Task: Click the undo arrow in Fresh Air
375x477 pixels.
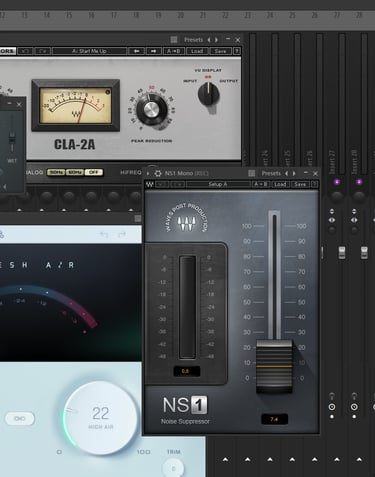Action: coord(104,235)
